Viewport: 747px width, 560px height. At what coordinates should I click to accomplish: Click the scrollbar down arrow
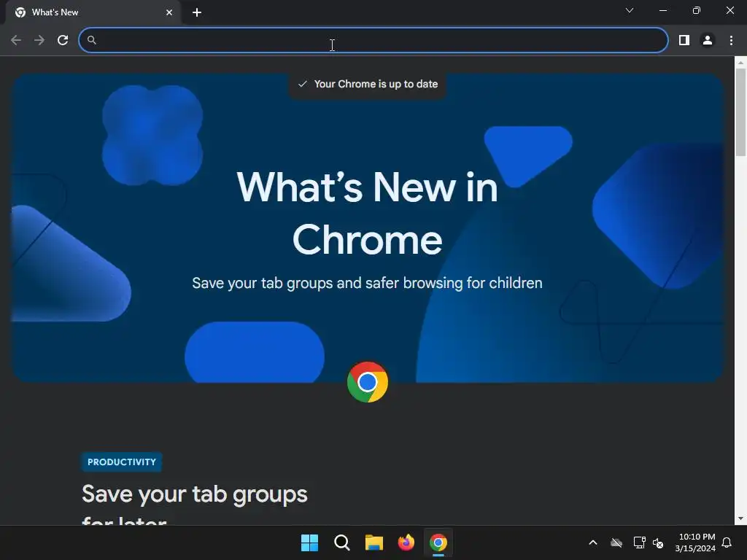(740, 518)
